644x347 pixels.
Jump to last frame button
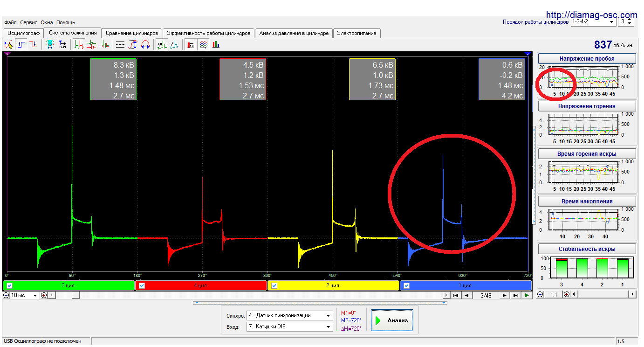(x=515, y=295)
